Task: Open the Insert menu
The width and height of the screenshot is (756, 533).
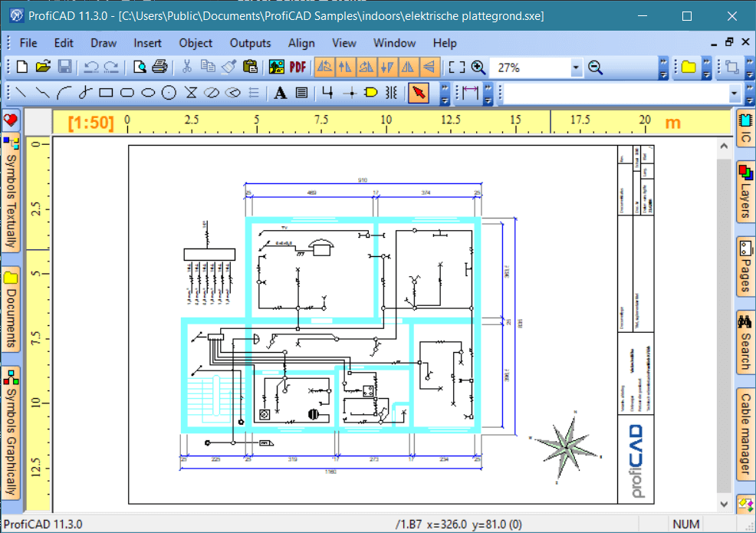Action: (x=147, y=43)
